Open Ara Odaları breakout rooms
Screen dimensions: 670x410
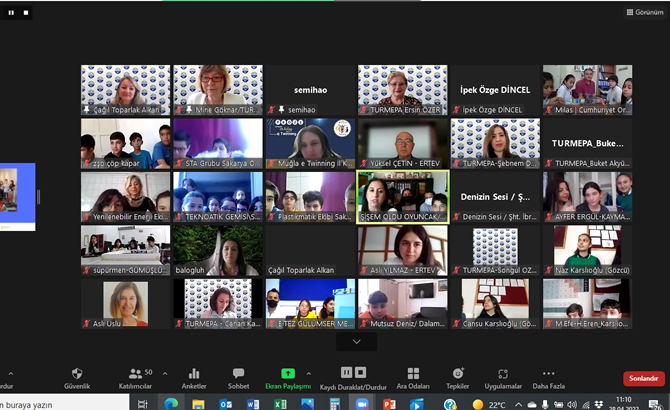coord(412,377)
